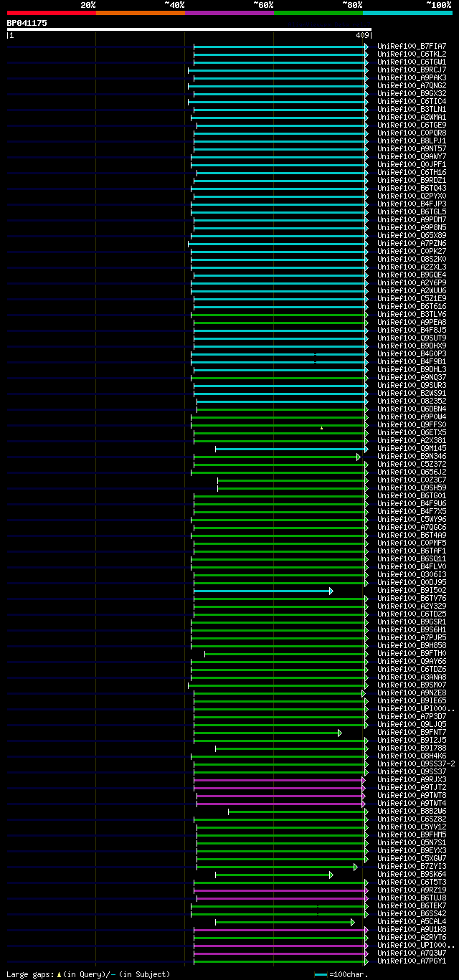Select label UniRef100_B8B2W6
Screen dimensions: 459x980
(412, 811)
